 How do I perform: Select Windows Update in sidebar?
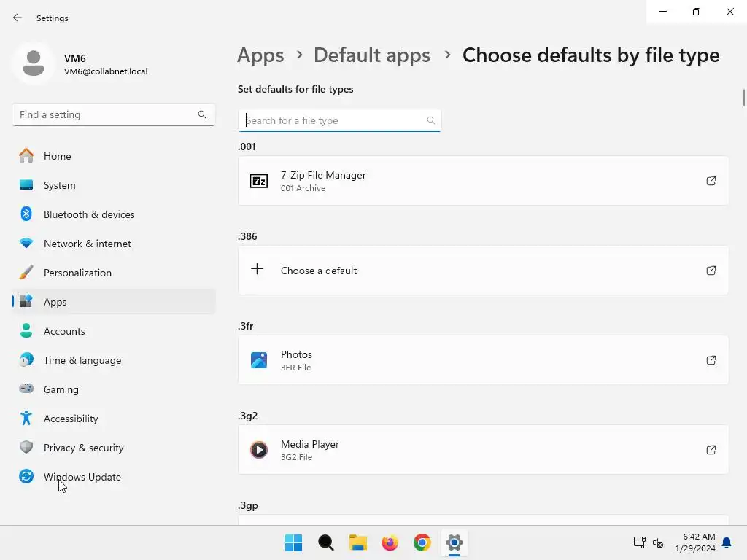click(x=82, y=477)
